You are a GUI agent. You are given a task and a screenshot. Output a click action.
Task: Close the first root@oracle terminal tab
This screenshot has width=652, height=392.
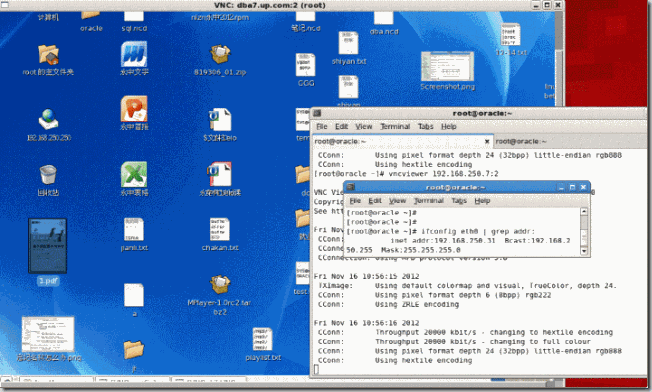(x=487, y=142)
